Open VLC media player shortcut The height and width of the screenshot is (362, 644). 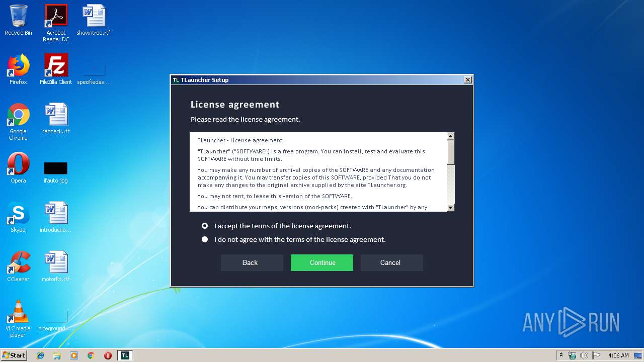coord(18,319)
